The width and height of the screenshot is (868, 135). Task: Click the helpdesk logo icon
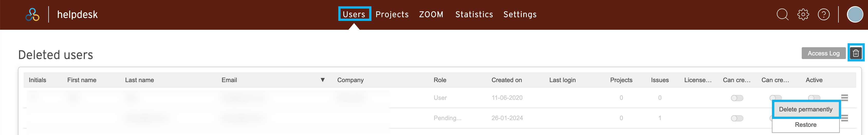tap(32, 14)
